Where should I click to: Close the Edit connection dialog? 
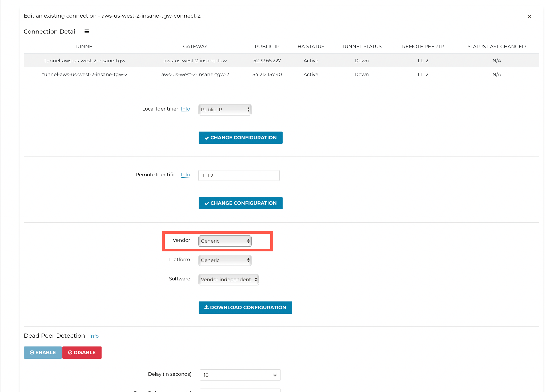tap(529, 16)
